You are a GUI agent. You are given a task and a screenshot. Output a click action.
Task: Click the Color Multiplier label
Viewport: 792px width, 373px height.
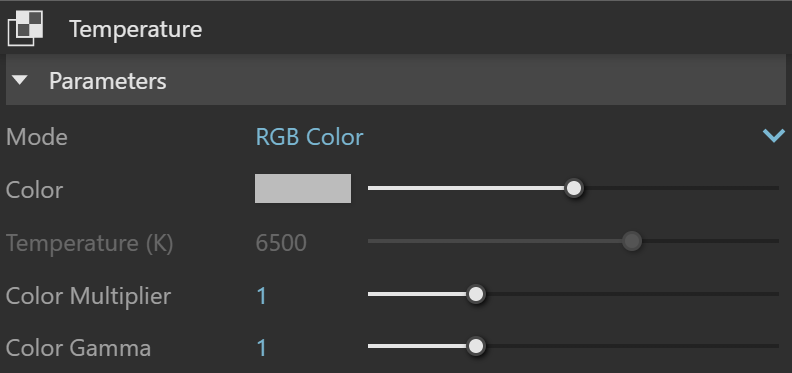[x=88, y=296]
